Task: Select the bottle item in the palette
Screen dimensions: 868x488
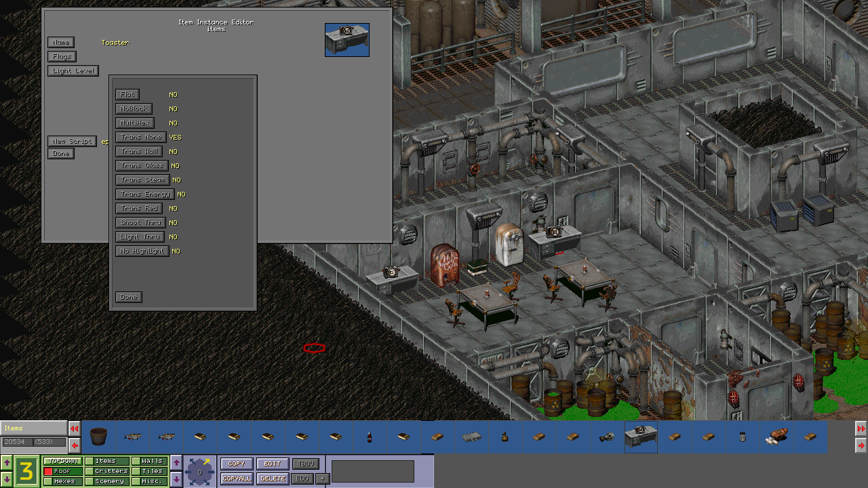Action: pyautogui.click(x=370, y=437)
